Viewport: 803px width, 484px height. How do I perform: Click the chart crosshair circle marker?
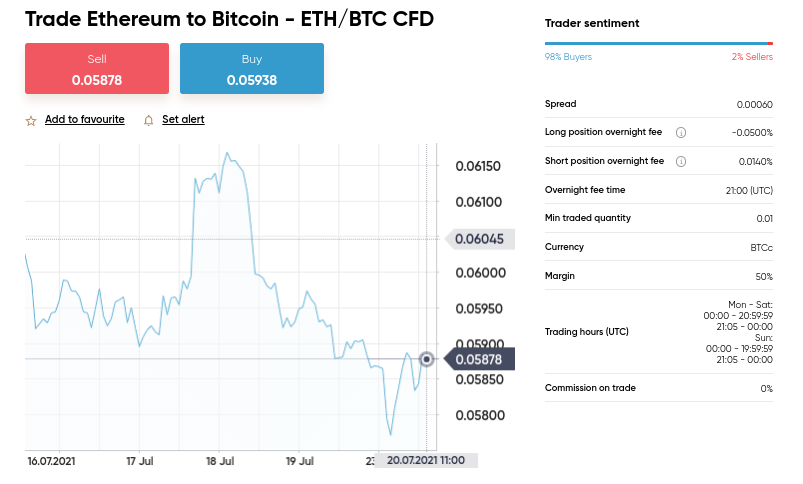[x=426, y=360]
